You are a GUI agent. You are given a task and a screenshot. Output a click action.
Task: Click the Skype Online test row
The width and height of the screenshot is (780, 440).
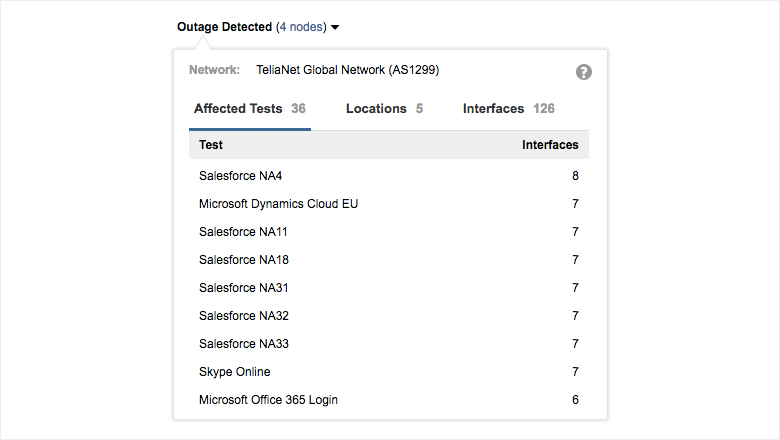(235, 372)
